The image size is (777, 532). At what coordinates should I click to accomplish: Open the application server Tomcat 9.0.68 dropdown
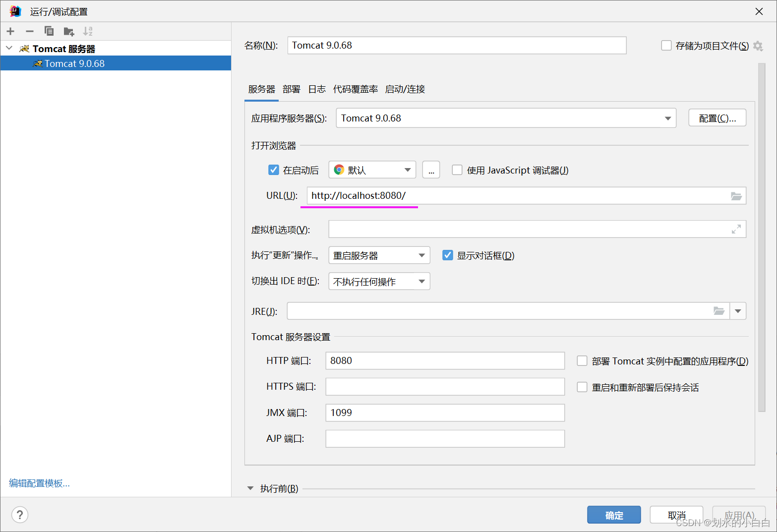coord(506,118)
